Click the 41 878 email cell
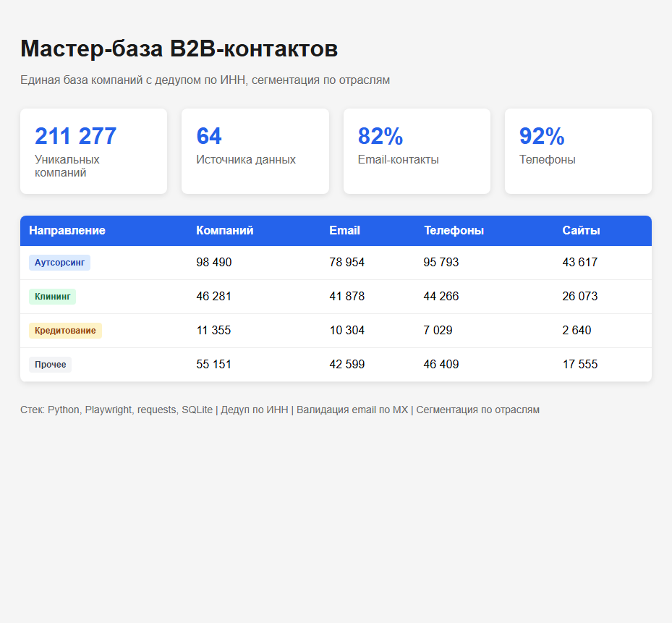 346,296
